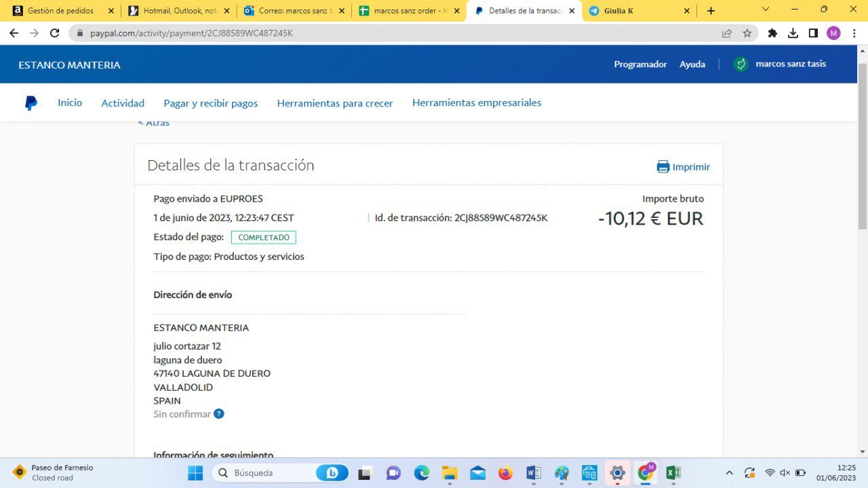Viewport: 868px width, 488px height.
Task: Bookmark this page with the star icon
Action: coord(747,33)
